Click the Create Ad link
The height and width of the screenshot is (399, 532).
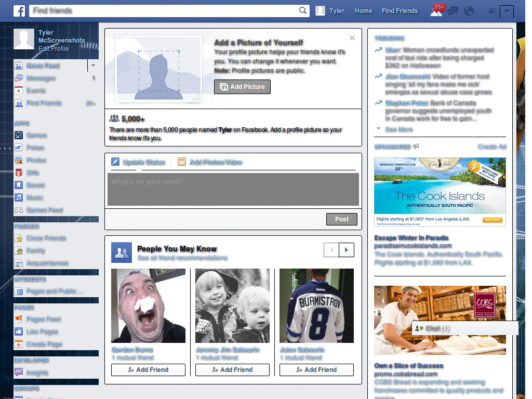pyautogui.click(x=492, y=147)
